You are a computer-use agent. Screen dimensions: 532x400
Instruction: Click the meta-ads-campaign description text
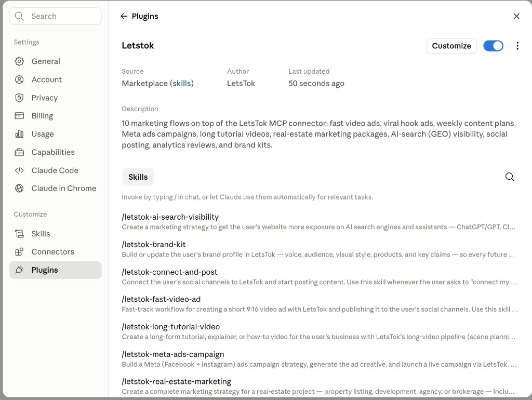(x=320, y=364)
